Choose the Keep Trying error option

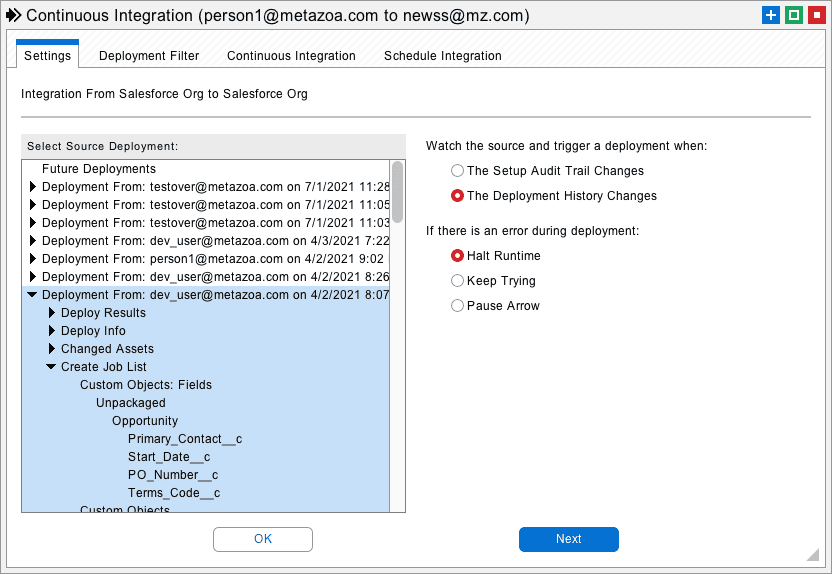[x=457, y=281]
